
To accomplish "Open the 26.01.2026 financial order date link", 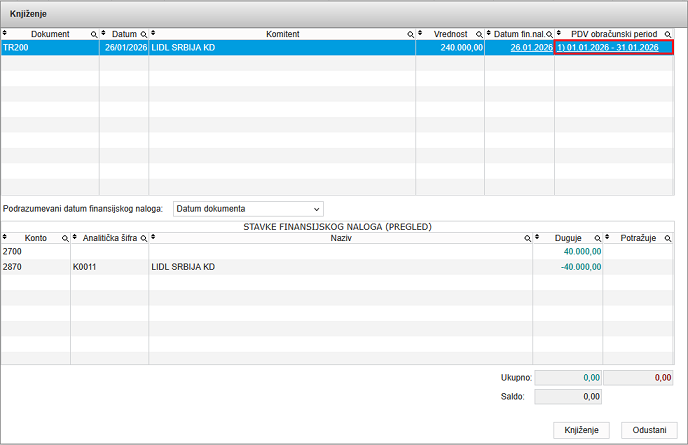I will click(531, 47).
